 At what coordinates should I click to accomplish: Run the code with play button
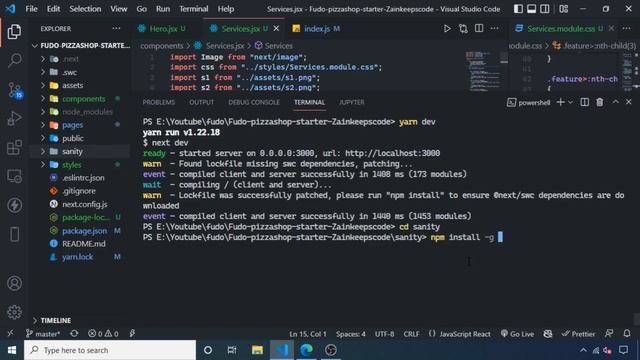click(447, 29)
